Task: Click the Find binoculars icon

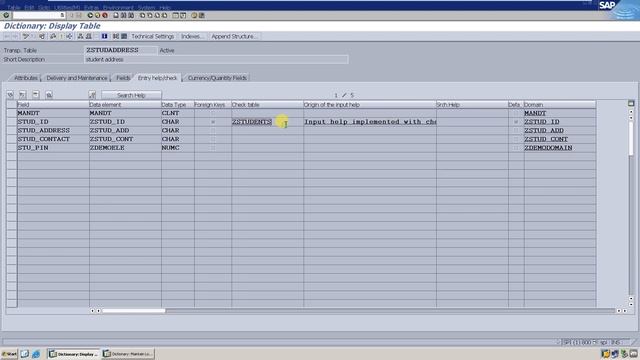Action: point(123,16)
